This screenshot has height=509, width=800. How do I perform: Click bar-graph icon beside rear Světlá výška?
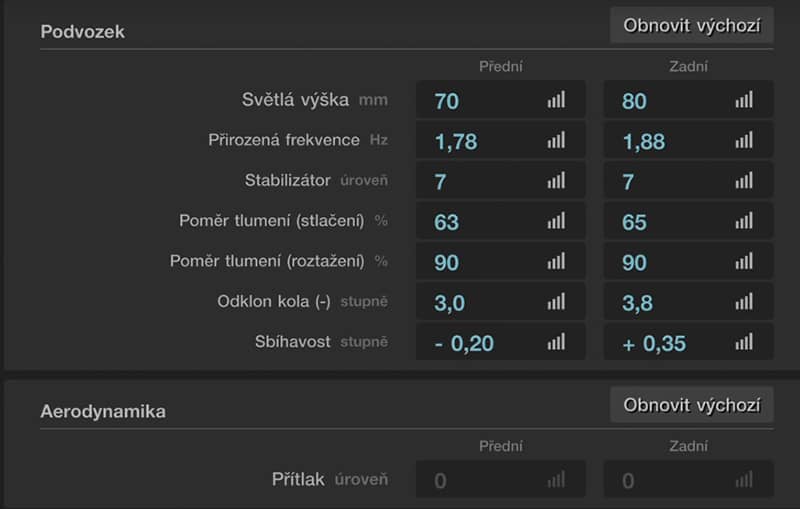pos(744,100)
